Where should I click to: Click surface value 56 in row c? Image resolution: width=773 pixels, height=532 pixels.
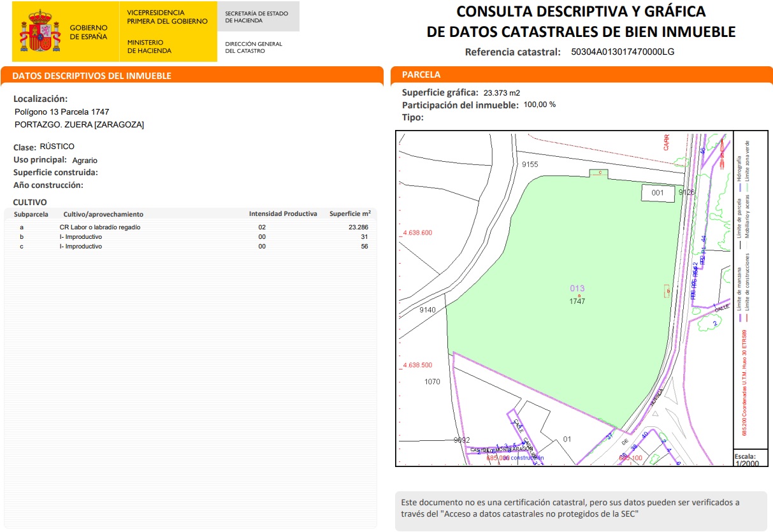tap(365, 246)
